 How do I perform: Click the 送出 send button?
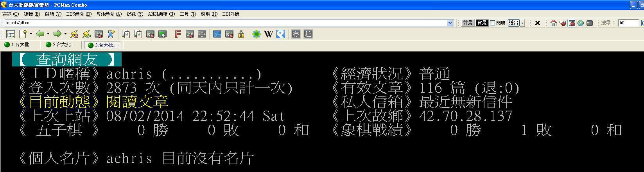tap(513, 23)
